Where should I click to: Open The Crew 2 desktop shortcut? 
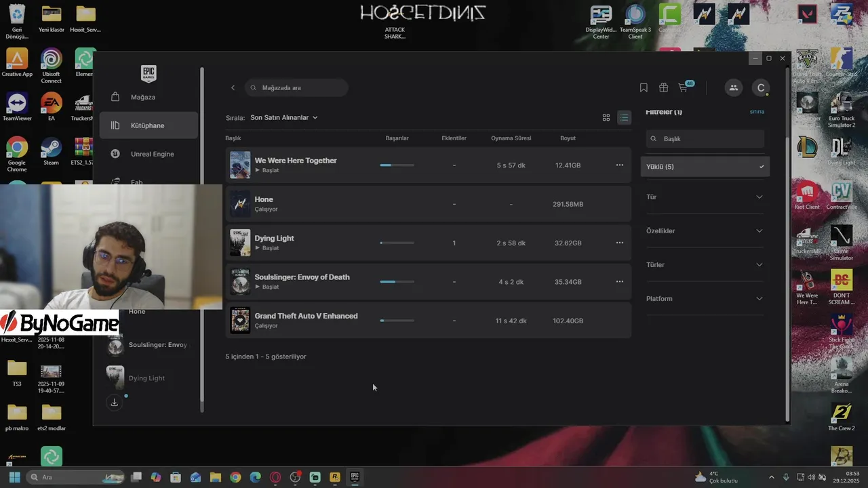point(842,418)
